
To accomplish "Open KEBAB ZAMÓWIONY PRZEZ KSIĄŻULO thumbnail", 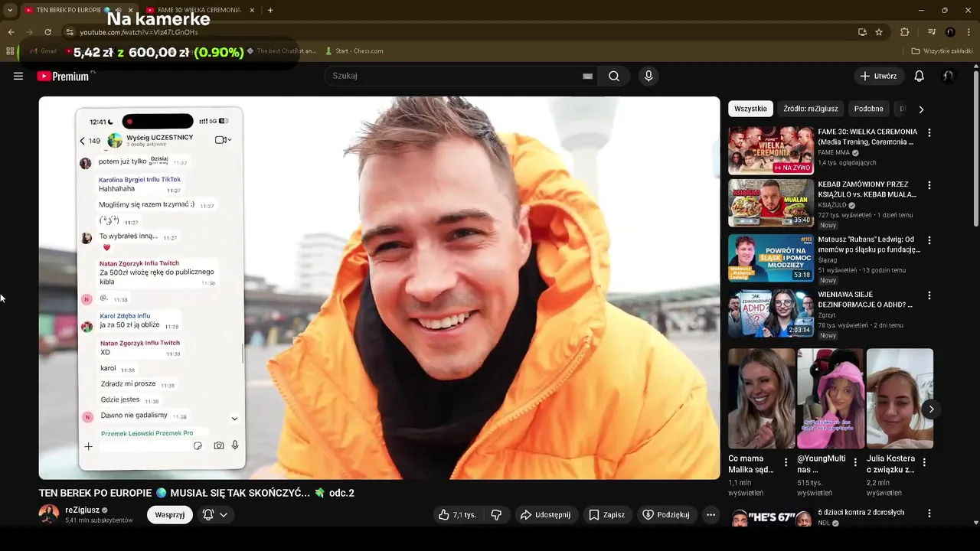I will [x=771, y=203].
